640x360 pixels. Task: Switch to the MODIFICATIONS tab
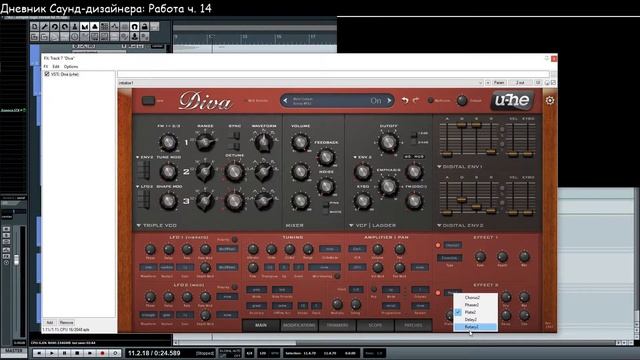coord(299,325)
